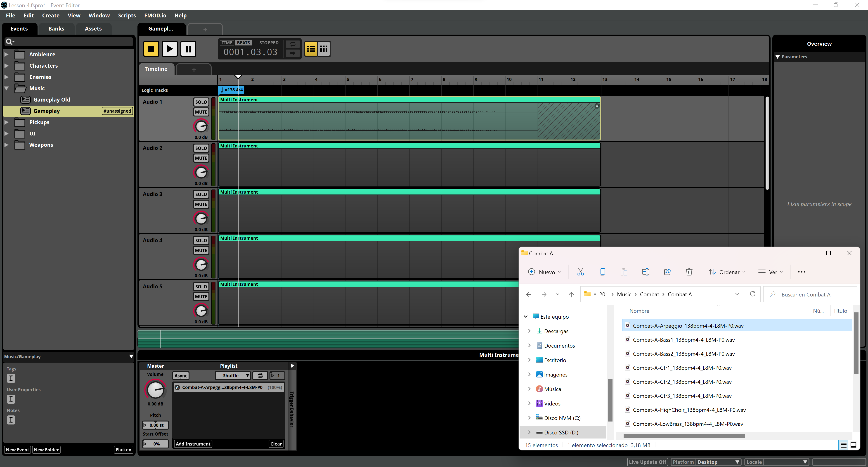Screen dimensions: 868x467
Task: Click the Cut icon in Combat A window
Action: coord(580,272)
